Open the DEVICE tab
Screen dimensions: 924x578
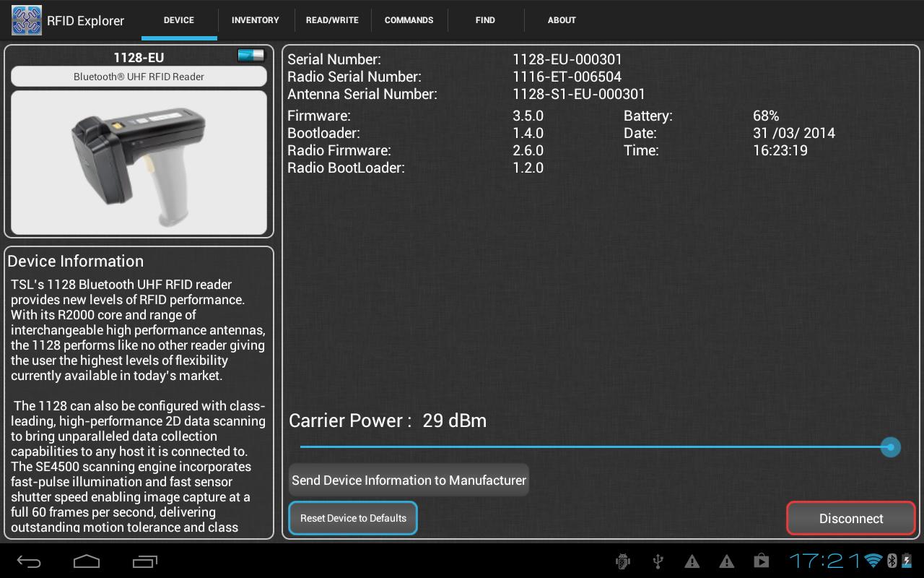(179, 20)
